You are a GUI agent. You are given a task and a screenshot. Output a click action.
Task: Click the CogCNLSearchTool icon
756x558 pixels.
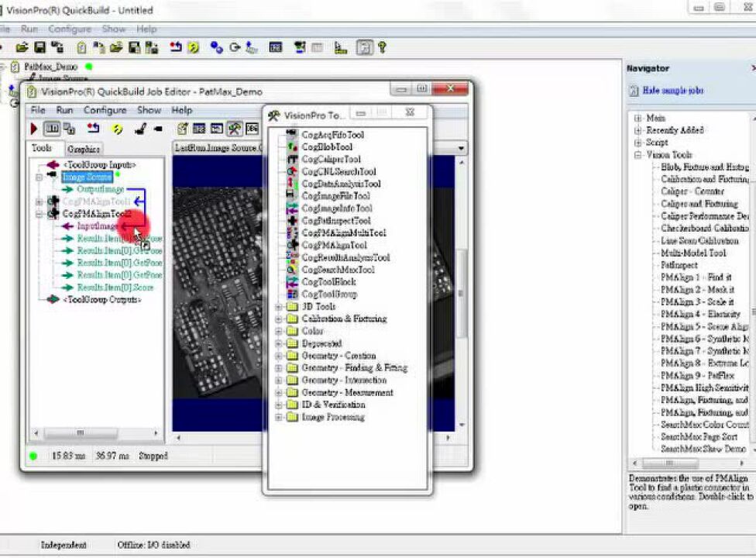pyautogui.click(x=292, y=171)
